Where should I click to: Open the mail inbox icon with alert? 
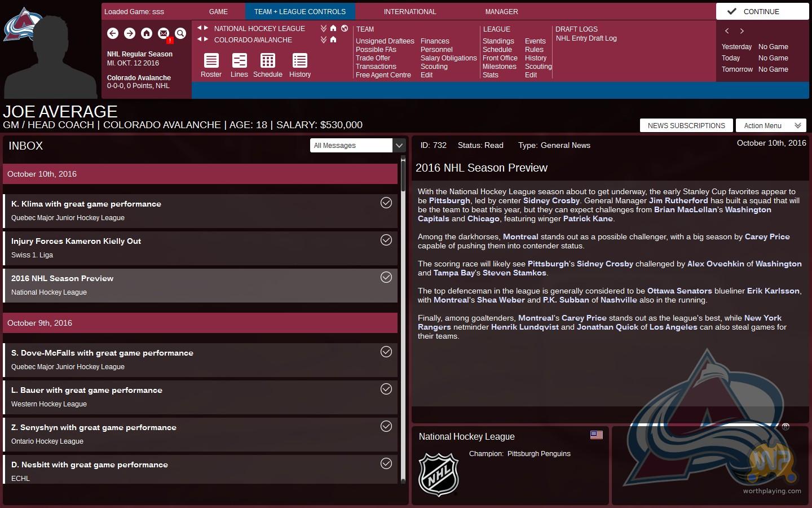pos(164,34)
